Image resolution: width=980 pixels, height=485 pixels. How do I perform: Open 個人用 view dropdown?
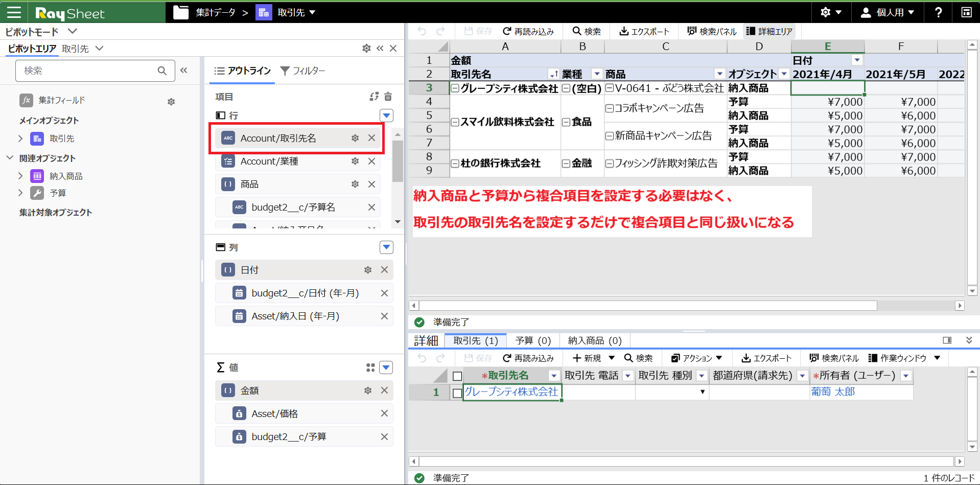click(x=887, y=12)
